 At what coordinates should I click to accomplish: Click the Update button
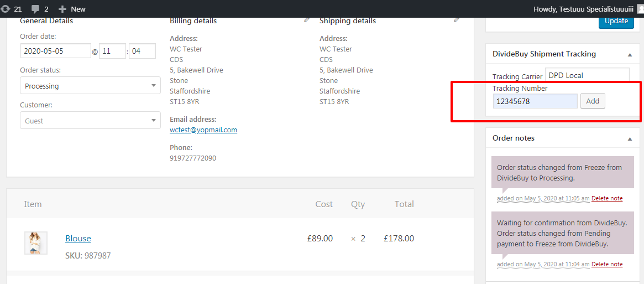616,21
